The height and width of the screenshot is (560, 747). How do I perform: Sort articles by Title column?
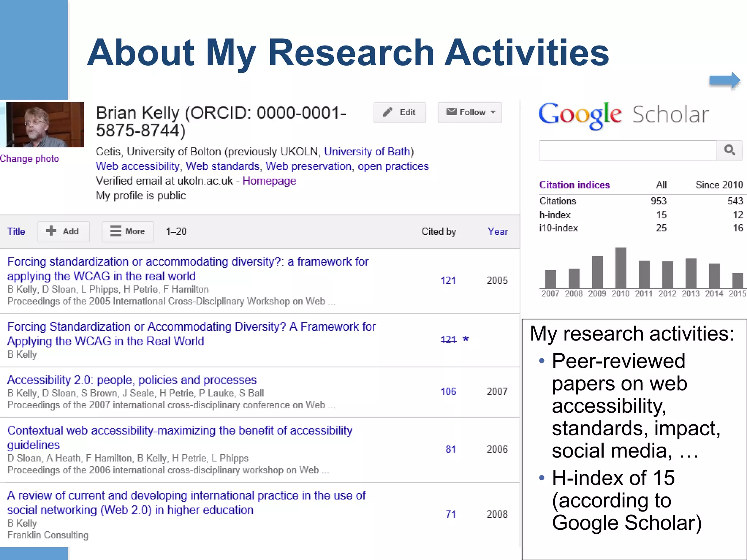point(16,232)
